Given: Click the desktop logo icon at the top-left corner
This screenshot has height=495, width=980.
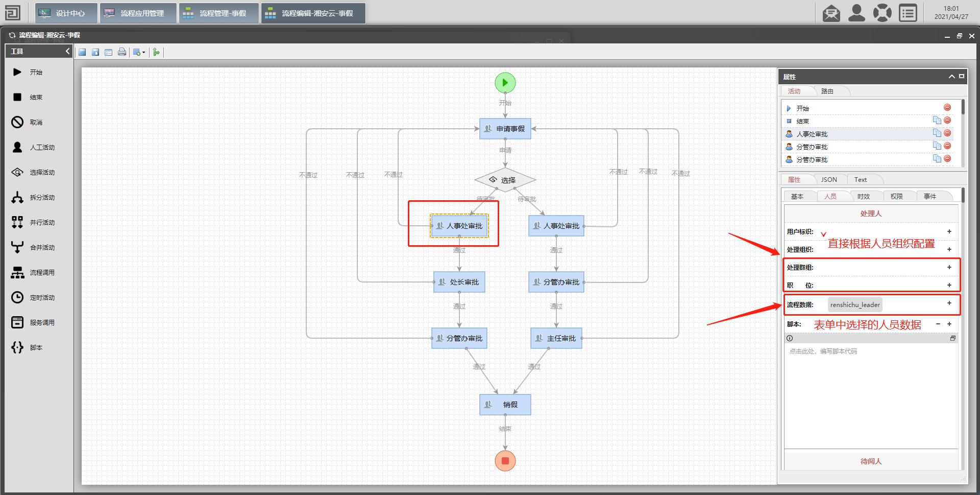Looking at the screenshot, I should tap(13, 13).
